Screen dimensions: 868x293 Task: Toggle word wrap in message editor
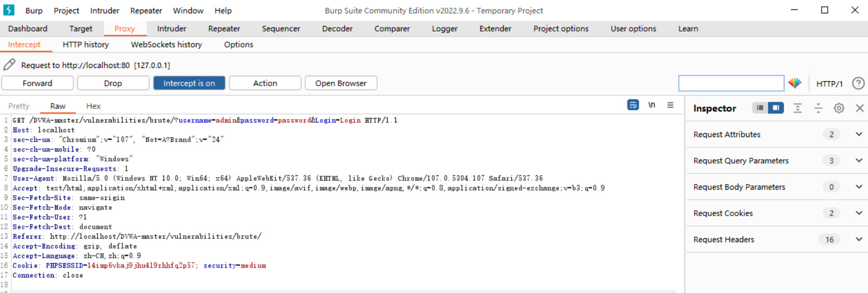633,105
